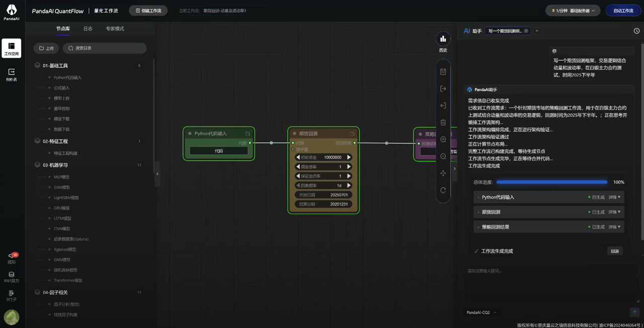Viewport: 644px width, 328px height.
Task: Click the 搜索目录 search field
Action: [x=105, y=48]
